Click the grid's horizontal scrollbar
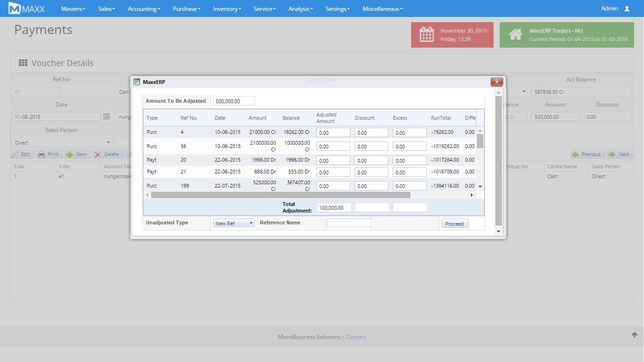Screen dimensions: 644x362 (281, 195)
